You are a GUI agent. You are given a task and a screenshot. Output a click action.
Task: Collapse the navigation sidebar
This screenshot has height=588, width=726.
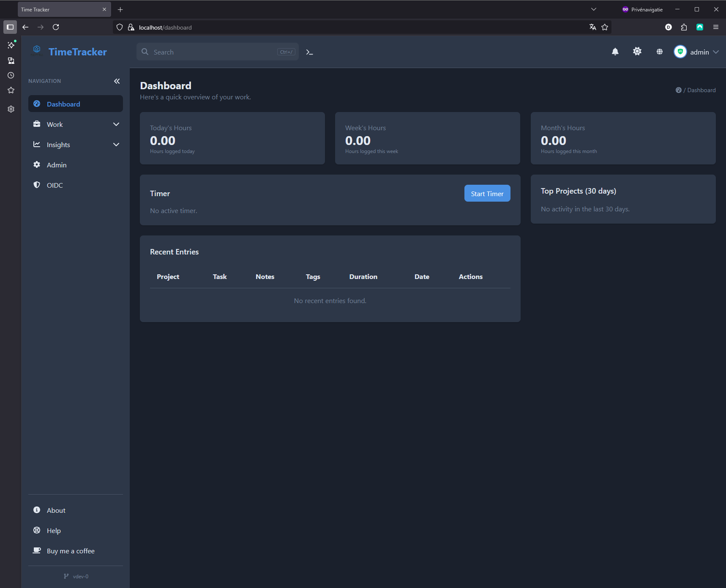pyautogui.click(x=117, y=81)
